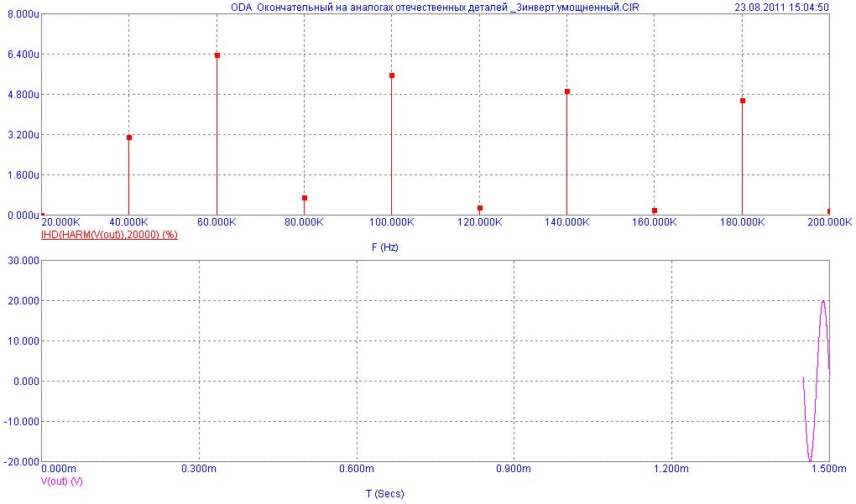This screenshot has height=504, width=856.
Task: Click the red harmonic marker at 140.000K
Action: click(x=567, y=91)
